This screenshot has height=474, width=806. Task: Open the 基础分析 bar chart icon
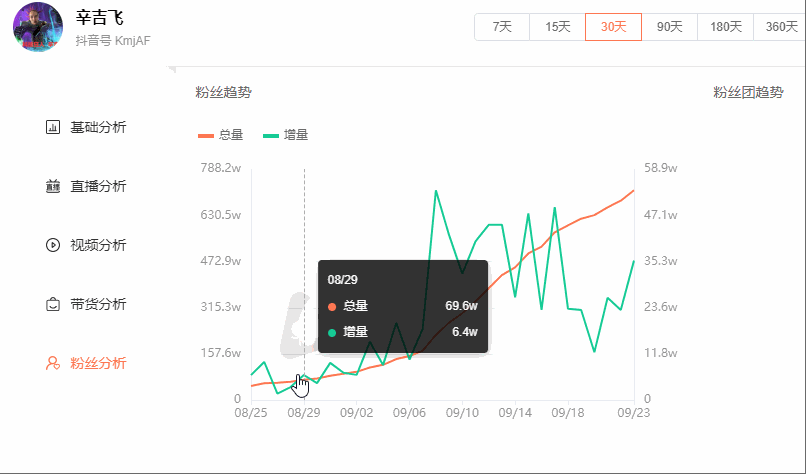(53, 128)
